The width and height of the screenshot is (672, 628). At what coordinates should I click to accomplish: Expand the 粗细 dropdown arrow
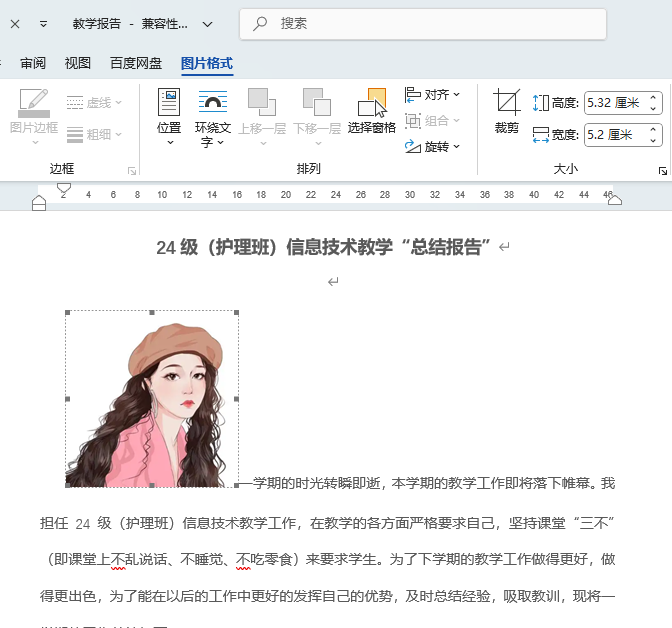(118, 135)
